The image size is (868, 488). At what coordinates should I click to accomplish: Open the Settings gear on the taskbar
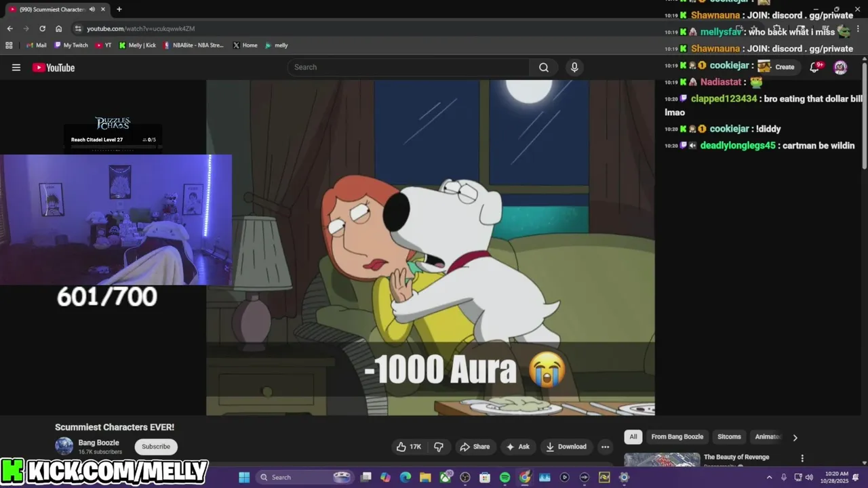point(624,477)
